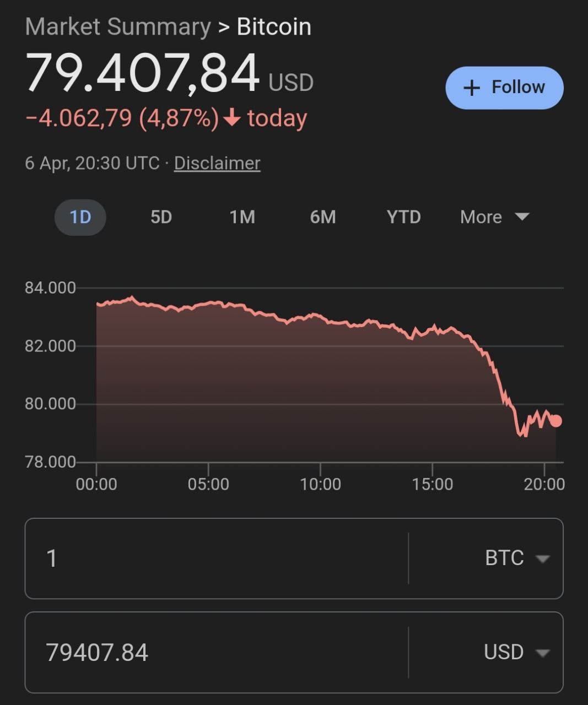Click the red down arrow beside today
The image size is (588, 705).
pos(233,117)
